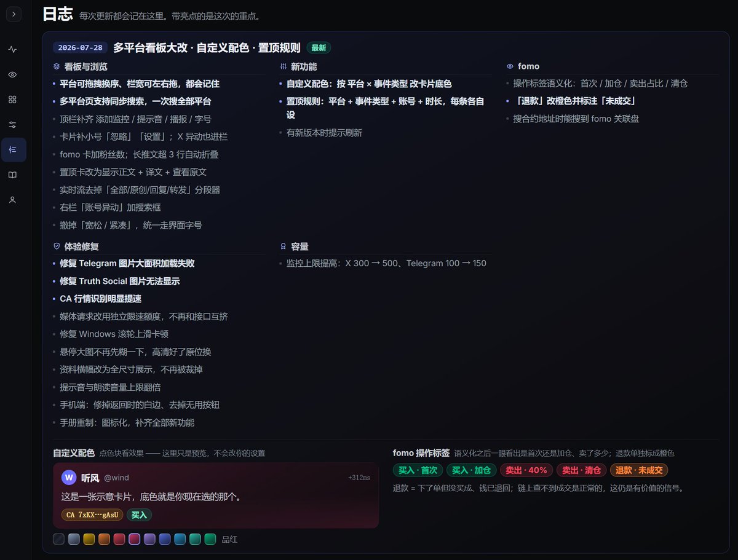The width and height of the screenshot is (738, 560).
Task: Click entry 修复 Windows 滚轮上滑卡顿
Action: pyautogui.click(x=114, y=334)
